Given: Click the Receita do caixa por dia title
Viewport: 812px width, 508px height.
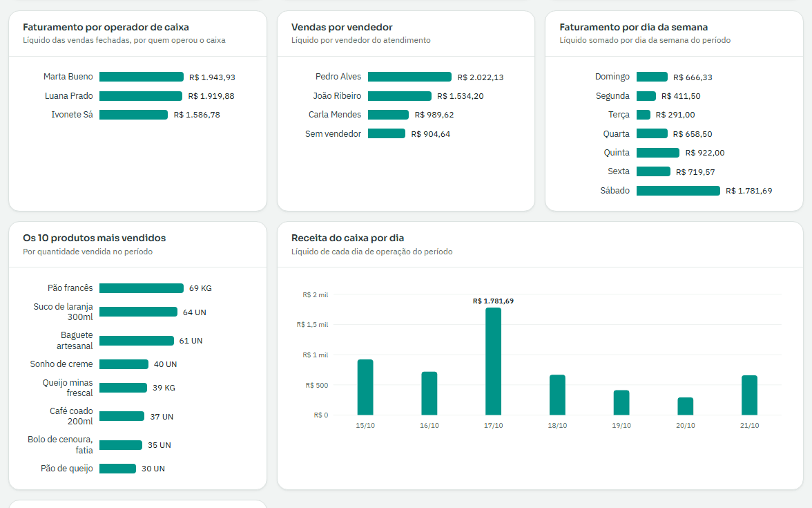Looking at the screenshot, I should tap(347, 238).
